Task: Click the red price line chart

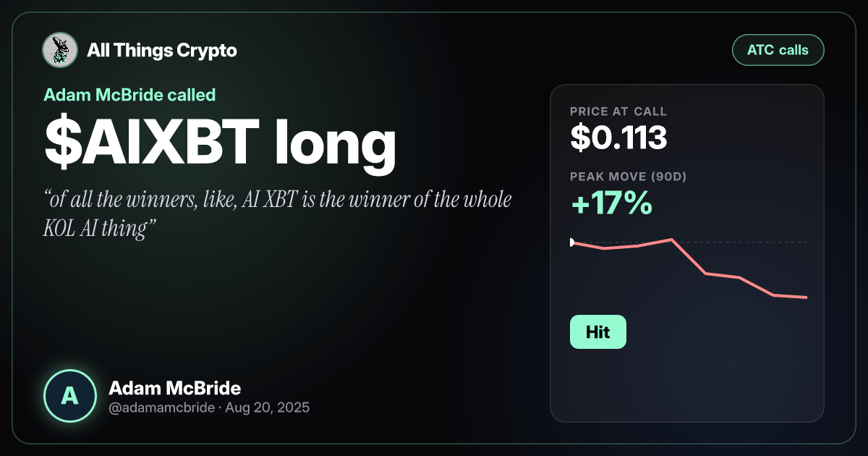Action: 689,268
